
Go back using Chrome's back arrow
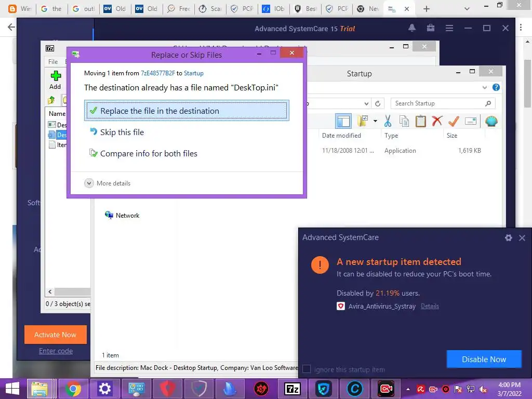click(x=11, y=27)
